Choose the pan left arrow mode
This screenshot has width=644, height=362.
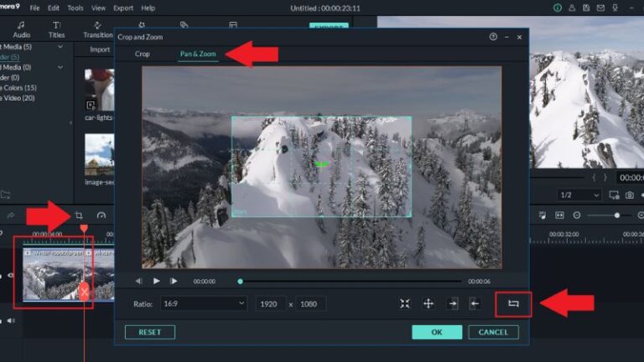pos(475,303)
